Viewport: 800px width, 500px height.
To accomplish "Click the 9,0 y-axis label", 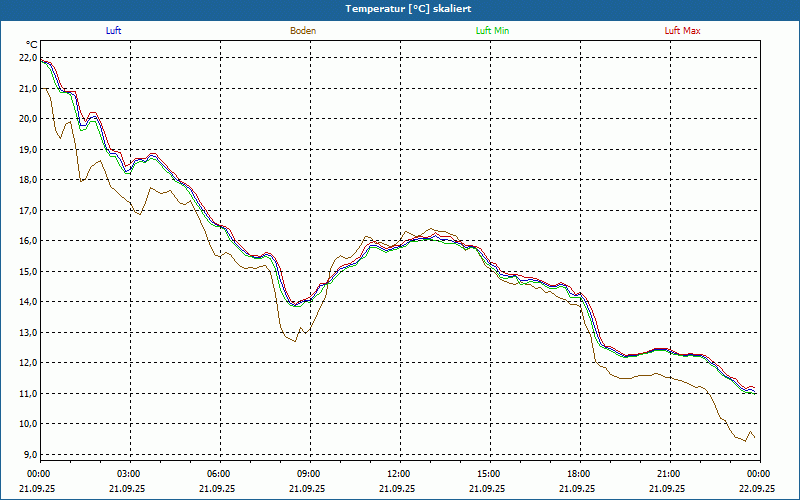I will pos(30,455).
